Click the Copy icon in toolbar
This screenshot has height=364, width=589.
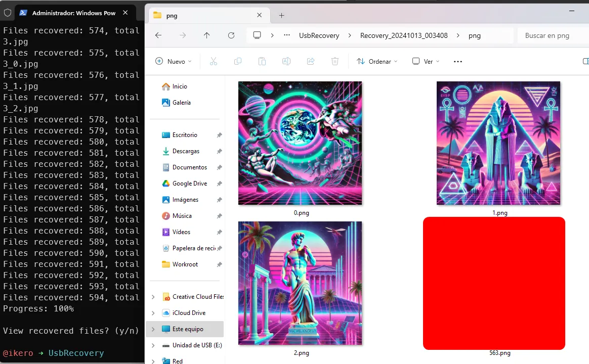[x=238, y=61]
